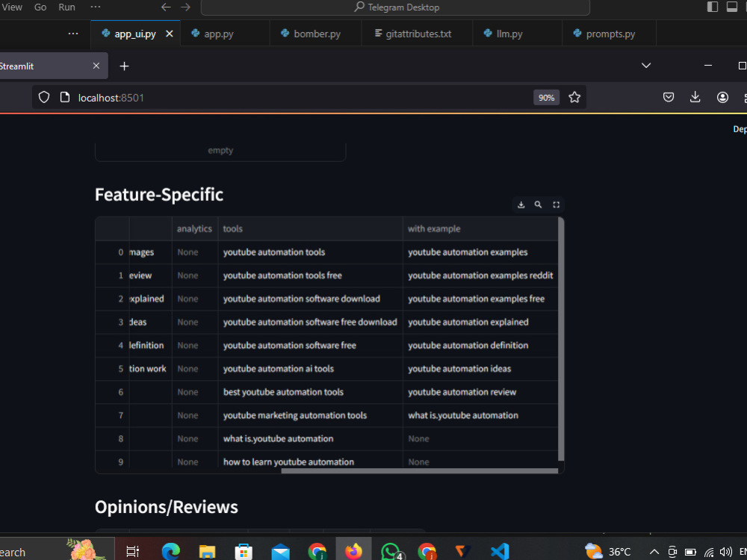
Task: Sort by the analytics column header
Action: pos(195,228)
